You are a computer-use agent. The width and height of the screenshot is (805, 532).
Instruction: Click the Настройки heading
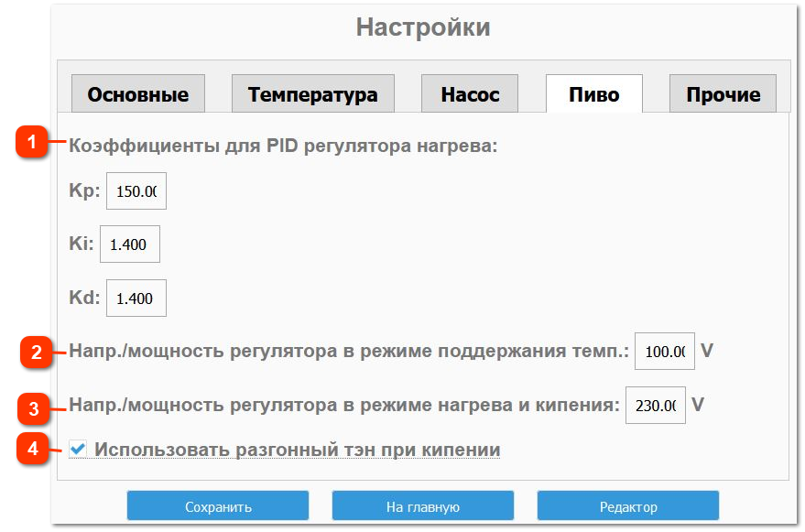tap(423, 27)
